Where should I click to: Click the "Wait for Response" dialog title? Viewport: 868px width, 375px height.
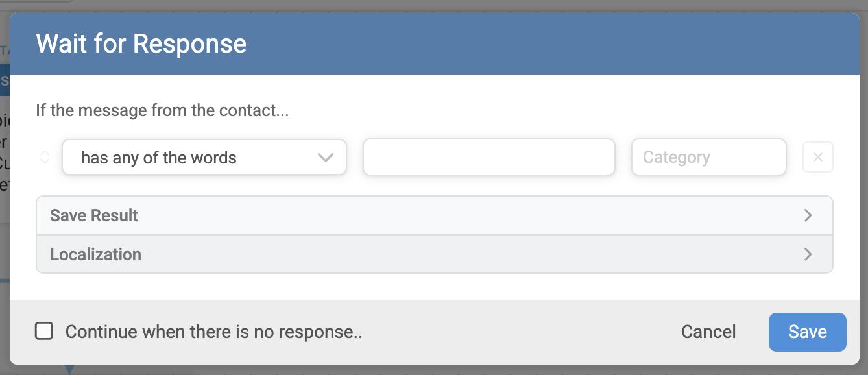click(x=141, y=44)
